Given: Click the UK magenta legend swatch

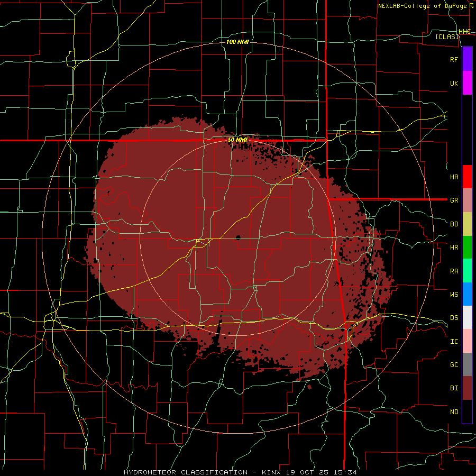Looking at the screenshot, I should (467, 83).
